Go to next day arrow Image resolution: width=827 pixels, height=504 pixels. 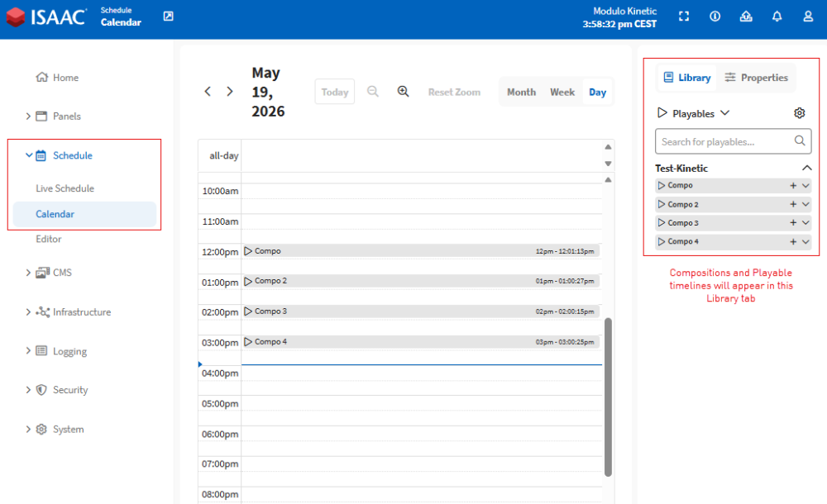pos(229,91)
